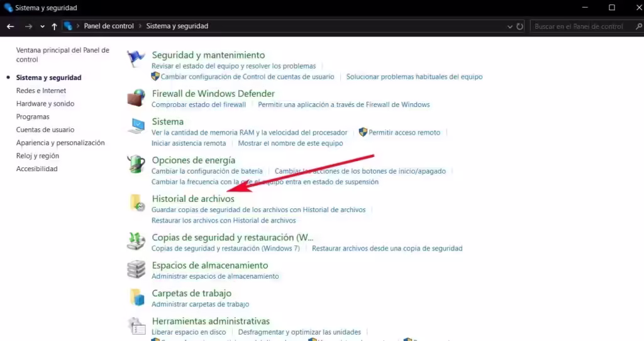Viewport: 644px width, 341px height.
Task: Click Administrar carpetas de trabajo
Action: pyautogui.click(x=200, y=305)
